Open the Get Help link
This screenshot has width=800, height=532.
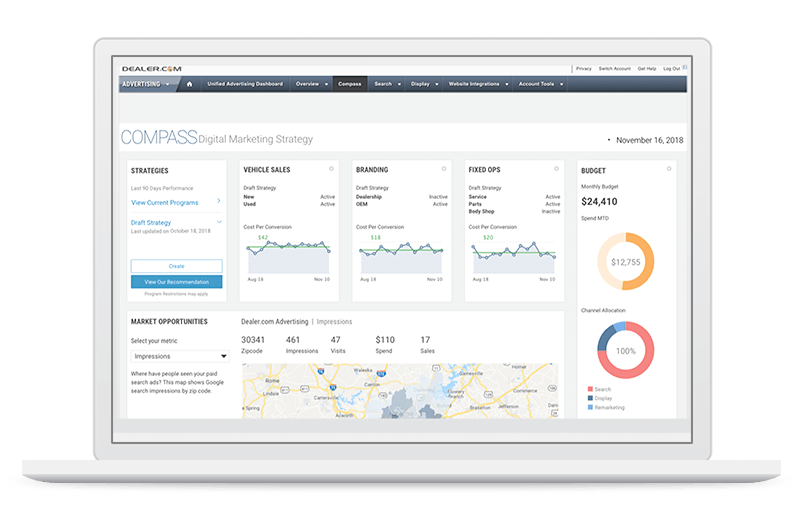click(x=647, y=68)
